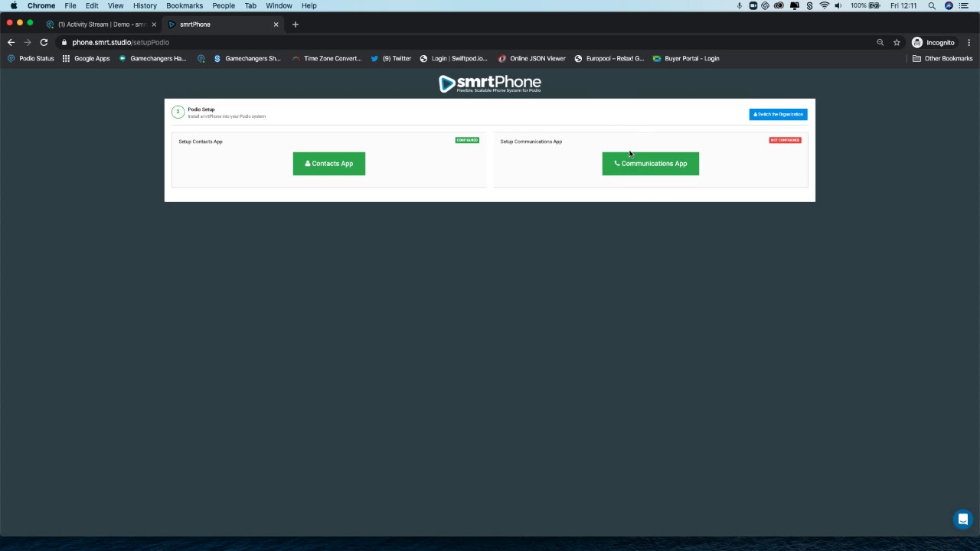Click the zoom magnifier in address bar
This screenshot has width=980, height=551.
880,43
